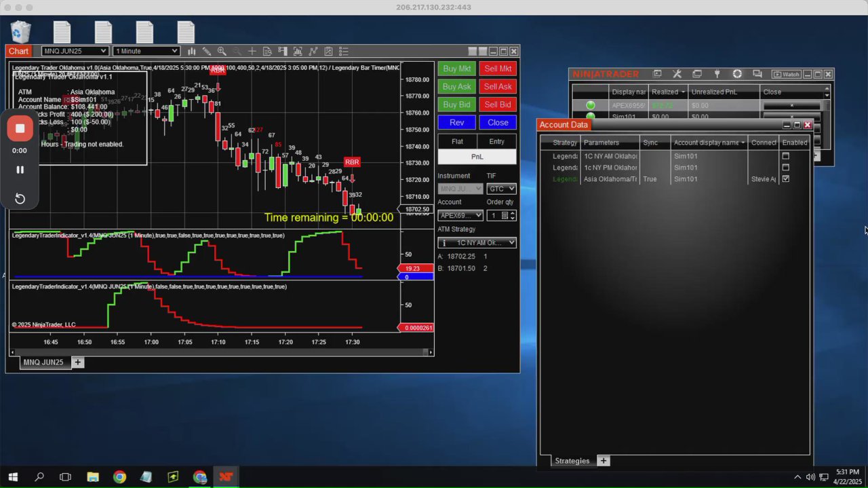Viewport: 868px width, 488px height.
Task: Click the chart horizontal scrollbar
Action: [x=221, y=352]
